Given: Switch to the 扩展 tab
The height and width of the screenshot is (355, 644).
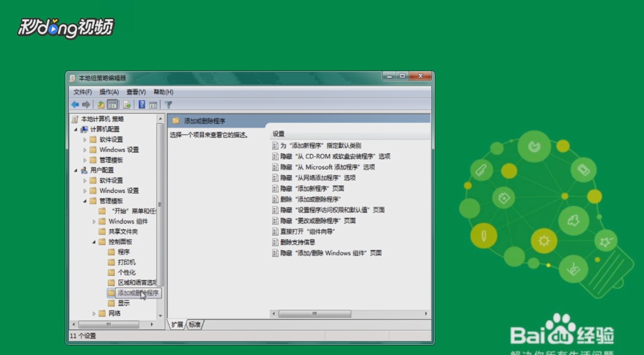Looking at the screenshot, I should click(177, 325).
